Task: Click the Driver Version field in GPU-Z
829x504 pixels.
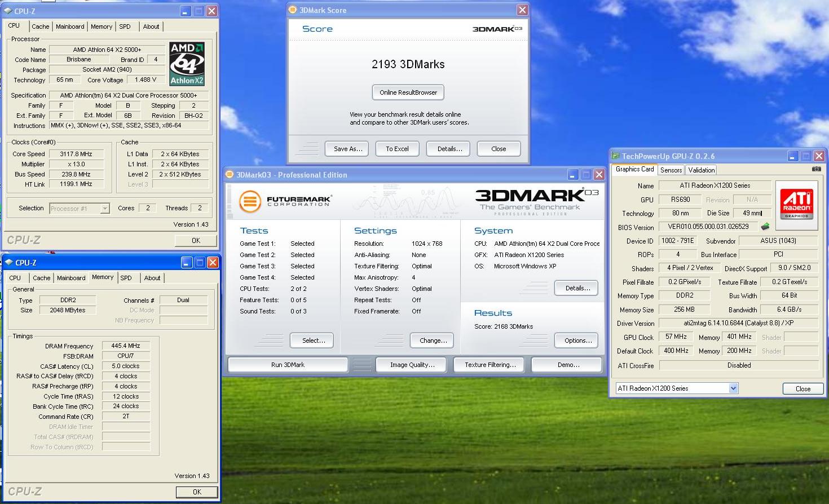Action: click(x=738, y=323)
